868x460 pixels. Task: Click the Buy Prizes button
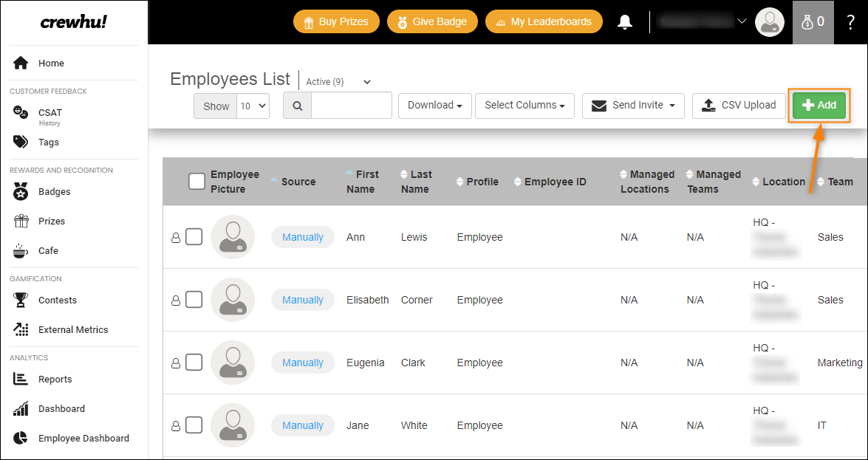[336, 21]
